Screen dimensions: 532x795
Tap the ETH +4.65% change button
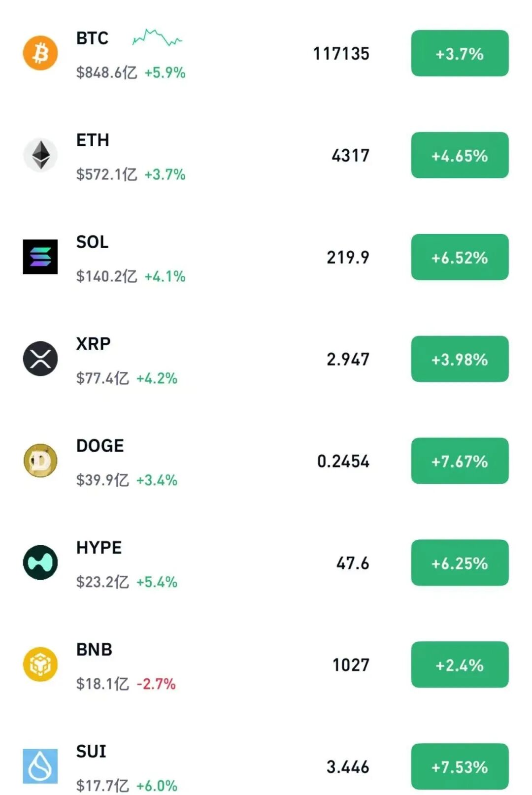click(x=460, y=155)
